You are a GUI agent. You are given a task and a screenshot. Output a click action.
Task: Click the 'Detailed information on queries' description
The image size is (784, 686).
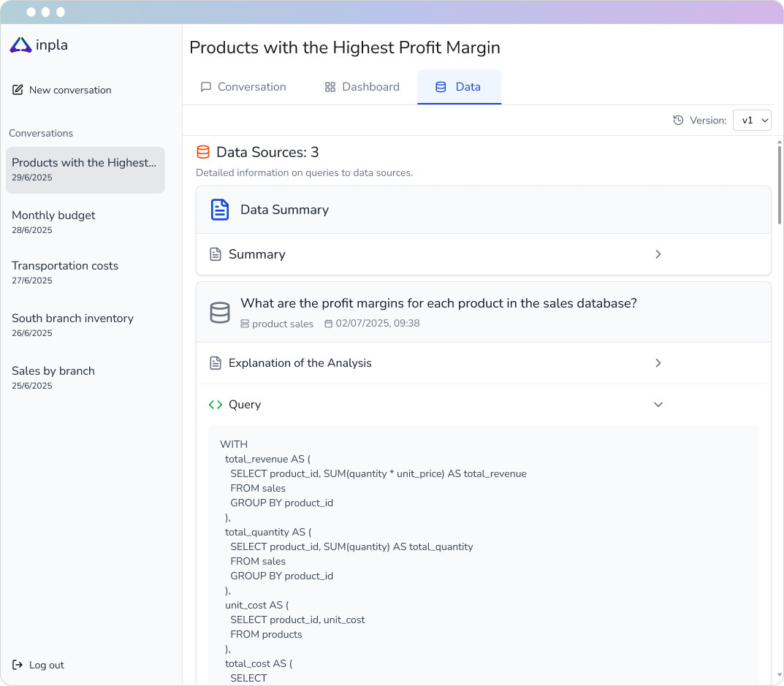(x=304, y=172)
